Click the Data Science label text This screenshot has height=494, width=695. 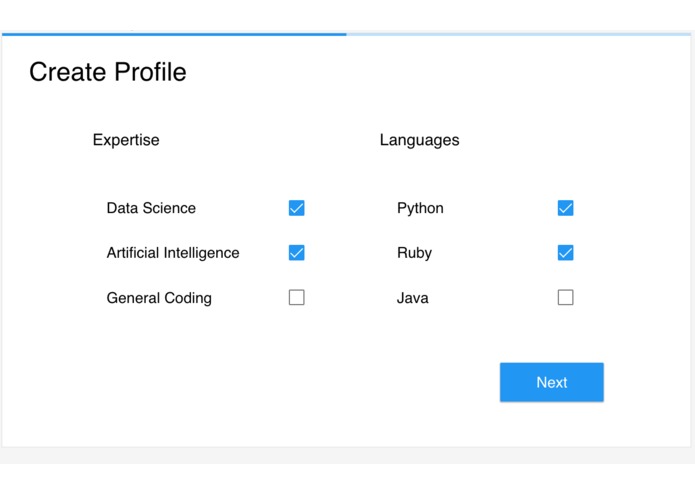pos(151,208)
